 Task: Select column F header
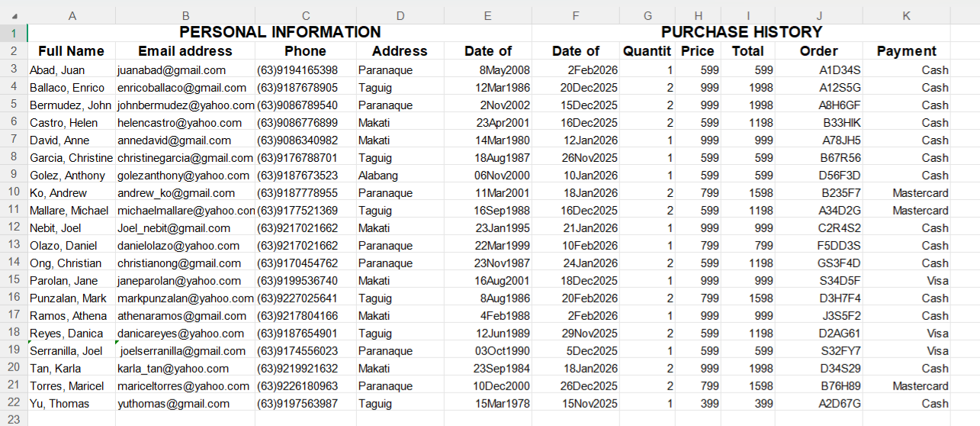(x=576, y=15)
